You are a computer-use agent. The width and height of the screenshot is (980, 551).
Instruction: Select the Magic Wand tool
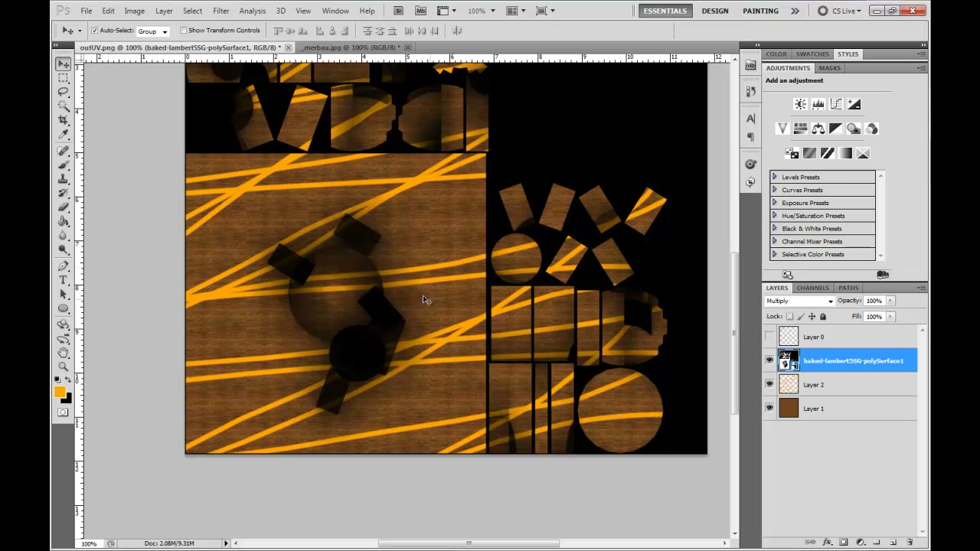click(64, 106)
